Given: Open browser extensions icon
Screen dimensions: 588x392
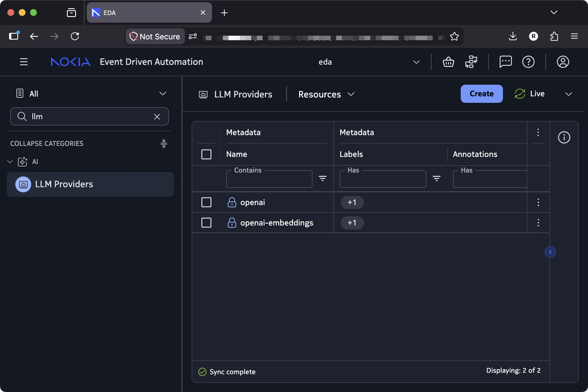Looking at the screenshot, I should click(x=554, y=36).
